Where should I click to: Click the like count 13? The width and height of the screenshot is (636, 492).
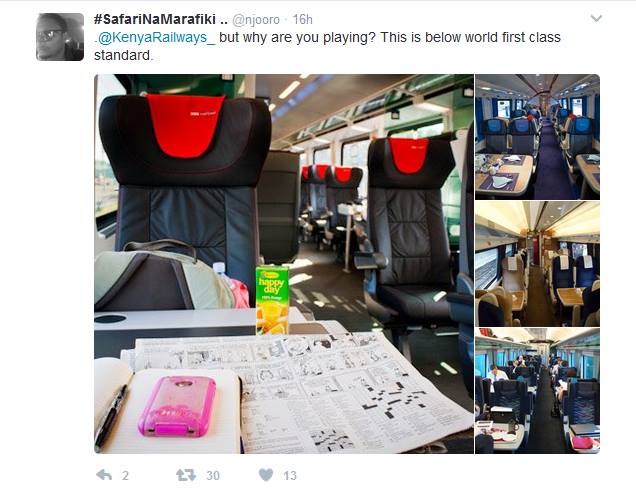[290, 475]
